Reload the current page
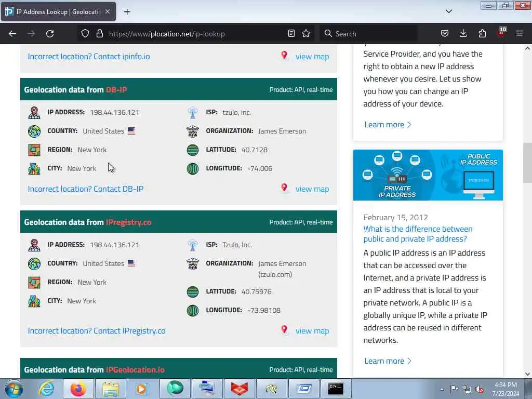532x399 pixels. click(50, 34)
